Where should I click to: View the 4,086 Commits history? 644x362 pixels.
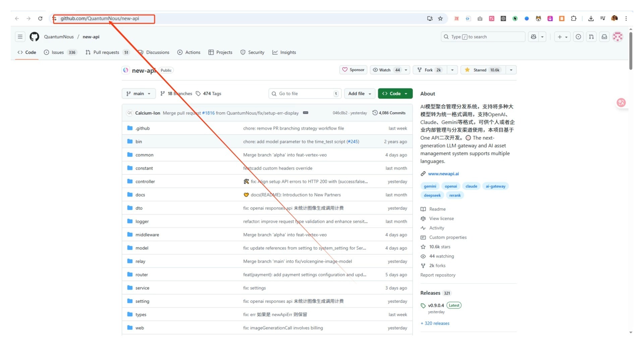point(389,113)
